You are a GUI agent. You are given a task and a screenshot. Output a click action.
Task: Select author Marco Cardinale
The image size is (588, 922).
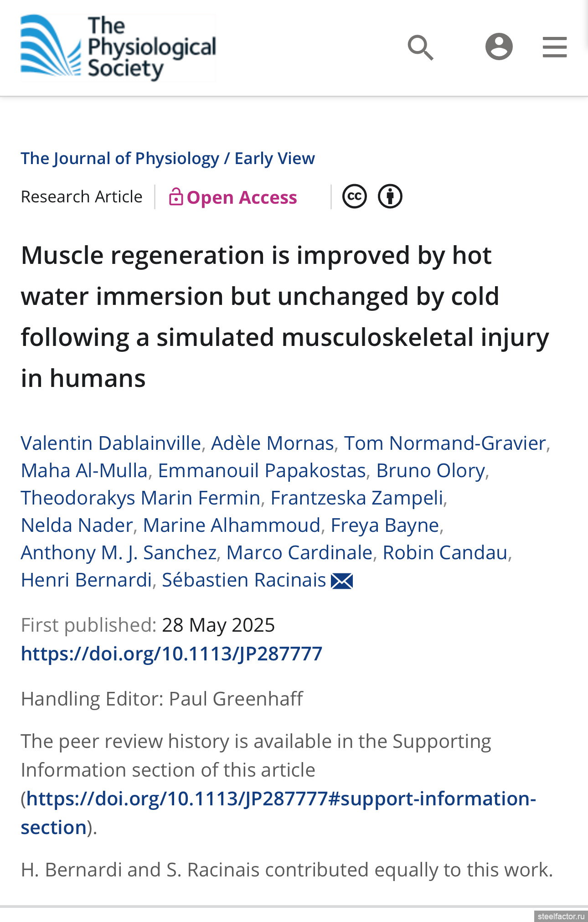(299, 553)
